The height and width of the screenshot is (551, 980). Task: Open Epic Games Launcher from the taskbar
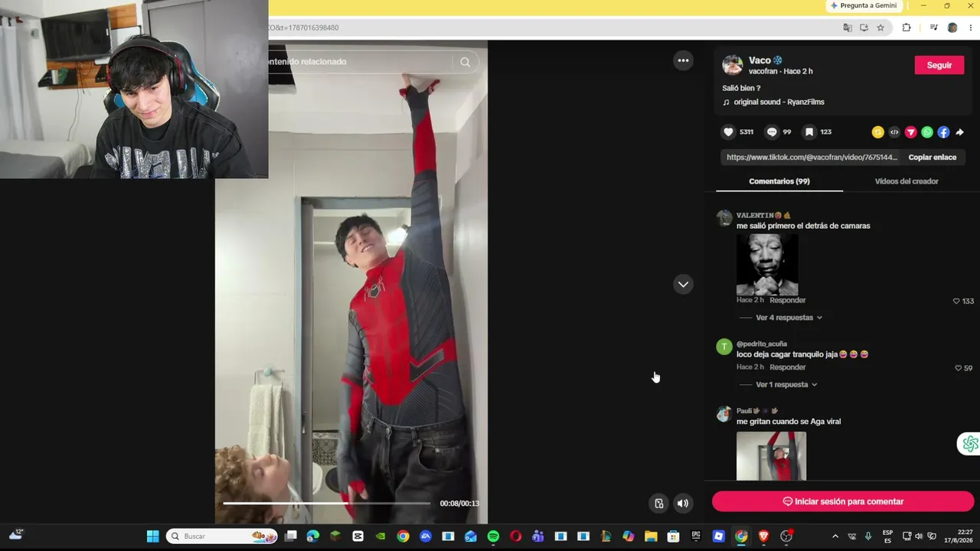(x=696, y=536)
